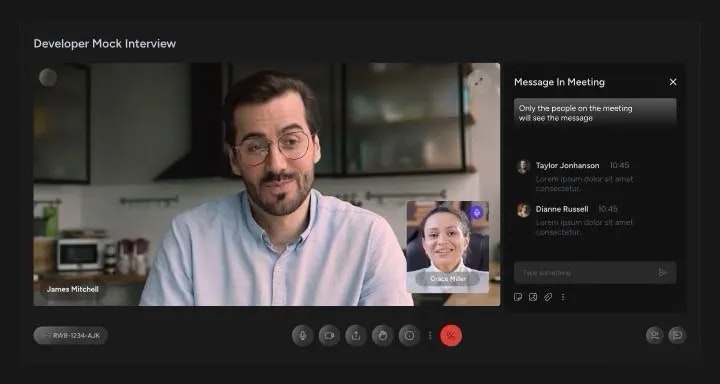Click the Developer Mock Interview title
This screenshot has height=384, width=720.
tap(105, 44)
